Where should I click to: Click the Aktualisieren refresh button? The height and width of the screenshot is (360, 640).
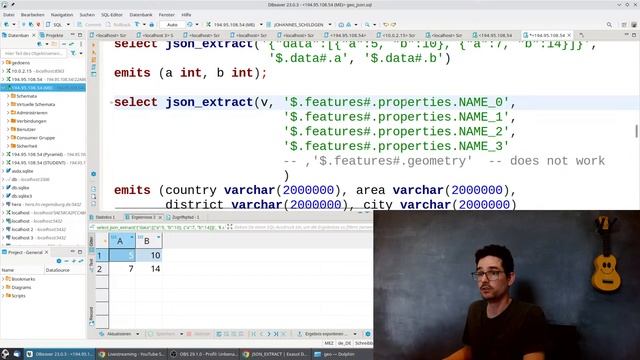click(116, 334)
